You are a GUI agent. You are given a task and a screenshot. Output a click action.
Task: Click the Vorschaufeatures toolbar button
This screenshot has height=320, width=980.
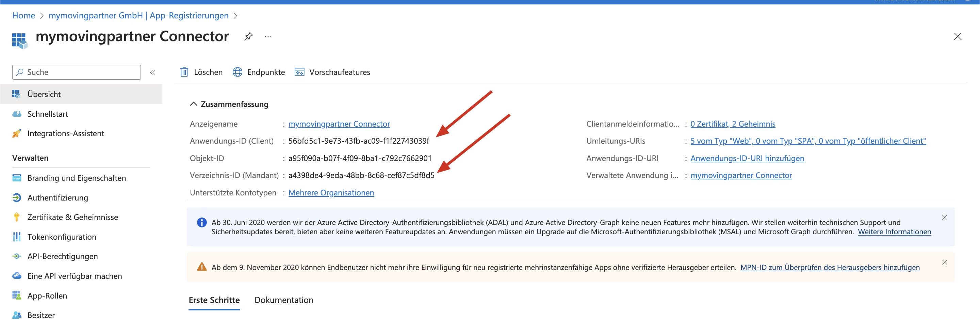coord(332,72)
